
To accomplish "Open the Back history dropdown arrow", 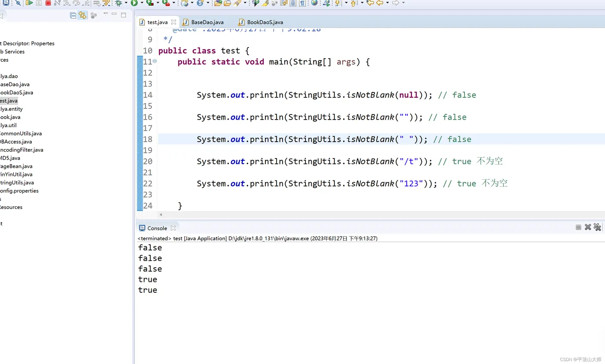I will tap(387, 3).
